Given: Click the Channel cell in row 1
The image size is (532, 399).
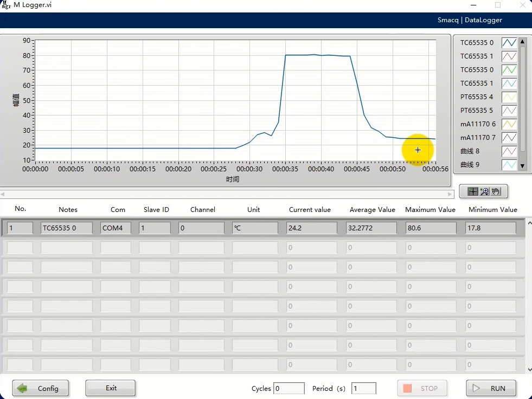Looking at the screenshot, I should pos(202,228).
